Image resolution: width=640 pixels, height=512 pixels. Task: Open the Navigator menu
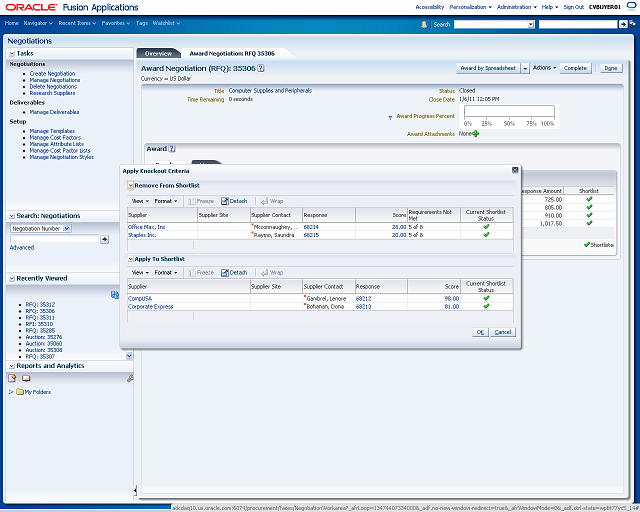[x=38, y=23]
